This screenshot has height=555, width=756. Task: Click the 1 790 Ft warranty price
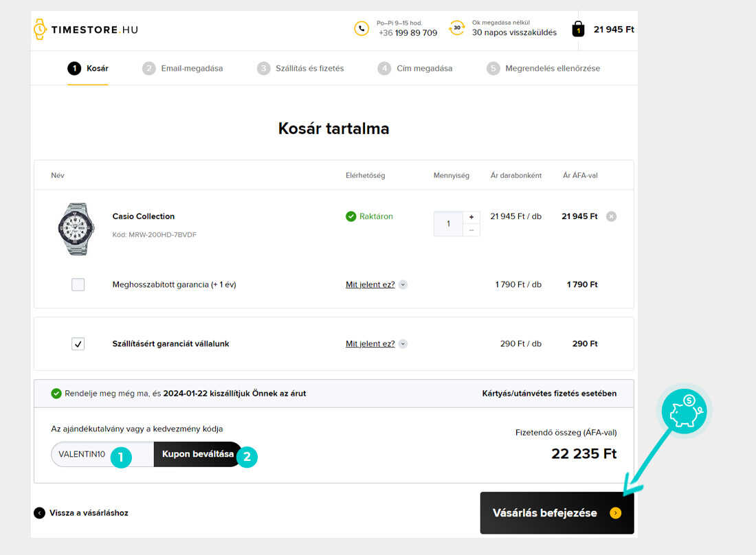[x=582, y=285]
